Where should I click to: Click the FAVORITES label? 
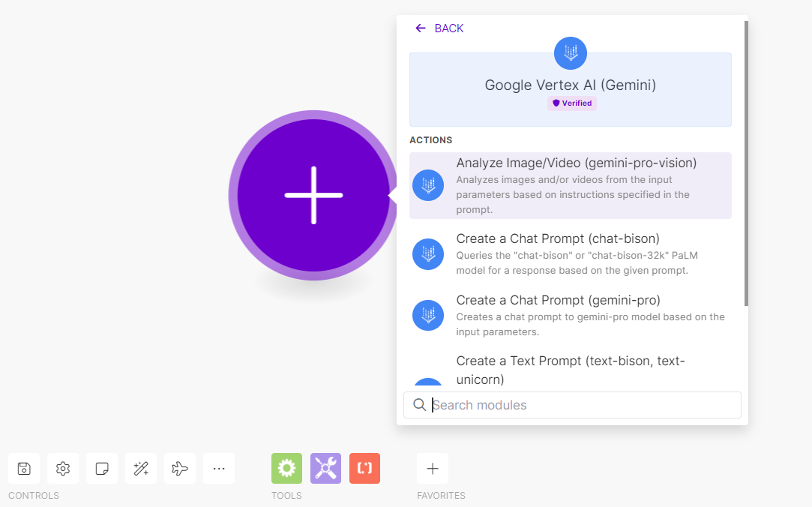tap(441, 496)
